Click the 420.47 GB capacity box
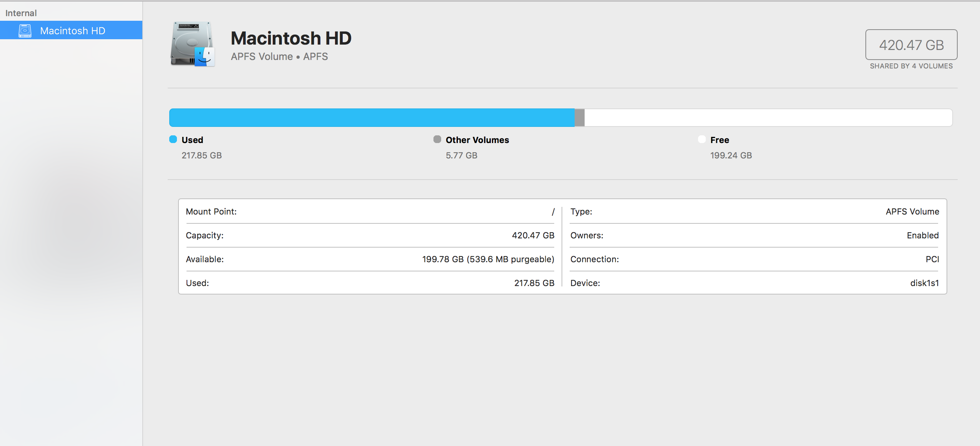This screenshot has width=980, height=446. click(911, 45)
